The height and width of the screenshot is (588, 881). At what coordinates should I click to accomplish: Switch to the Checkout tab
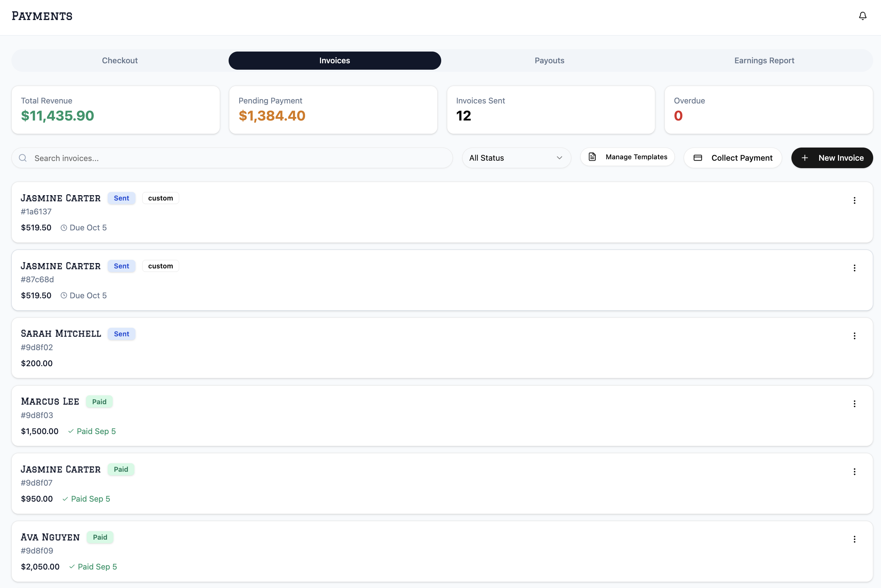coord(120,60)
